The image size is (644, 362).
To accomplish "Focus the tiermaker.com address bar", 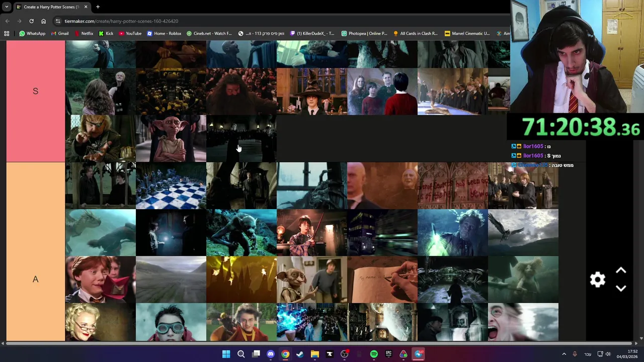I will click(x=282, y=21).
